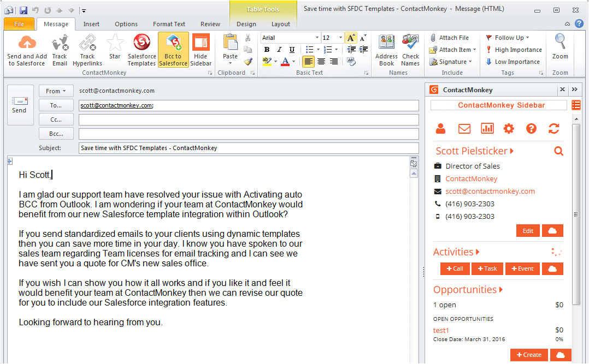Align text left
The width and height of the screenshot is (589, 364).
(x=308, y=62)
